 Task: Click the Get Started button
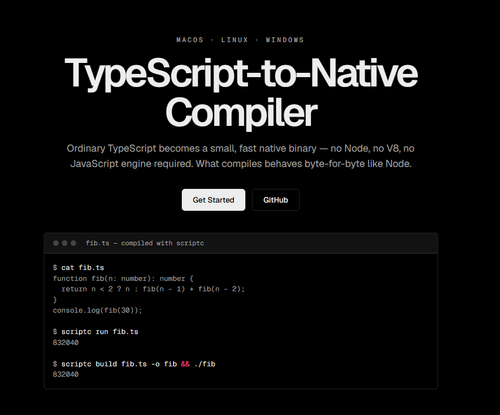(213, 200)
